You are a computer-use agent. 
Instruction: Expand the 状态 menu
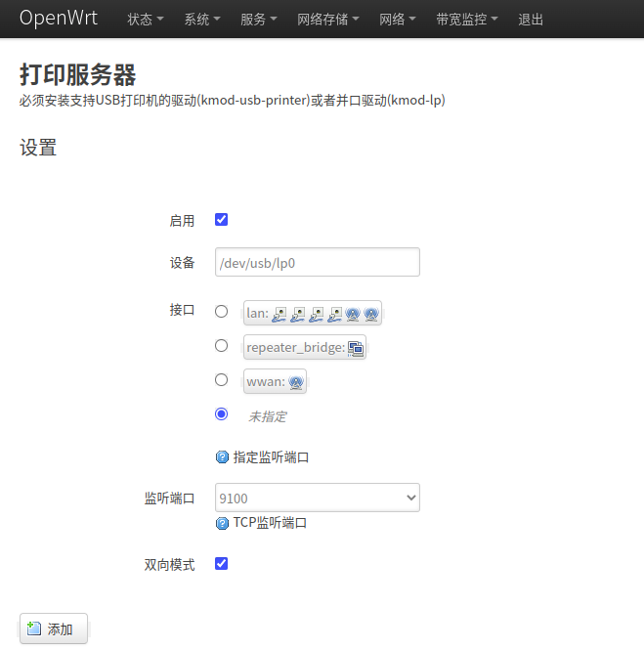[x=146, y=20]
